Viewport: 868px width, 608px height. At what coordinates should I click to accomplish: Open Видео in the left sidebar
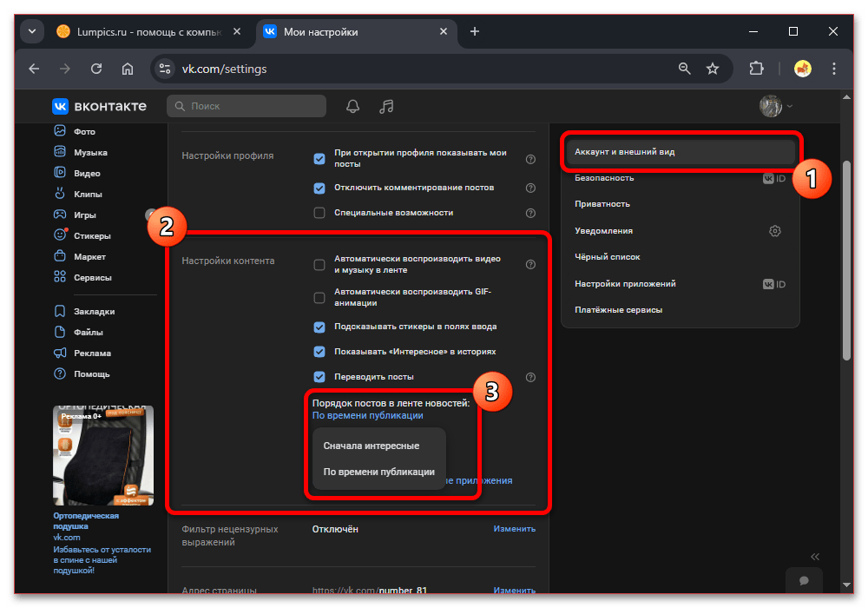87,174
